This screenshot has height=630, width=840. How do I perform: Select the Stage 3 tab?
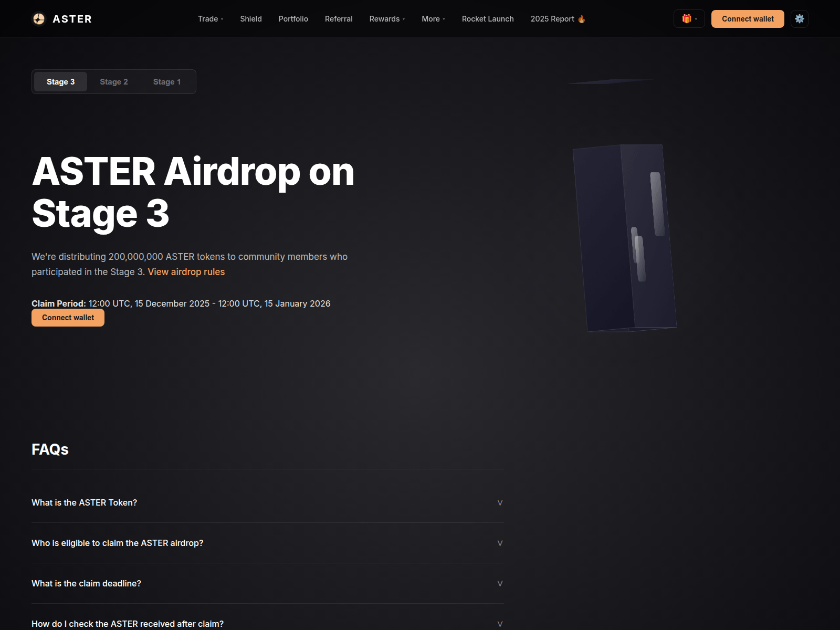(x=60, y=82)
